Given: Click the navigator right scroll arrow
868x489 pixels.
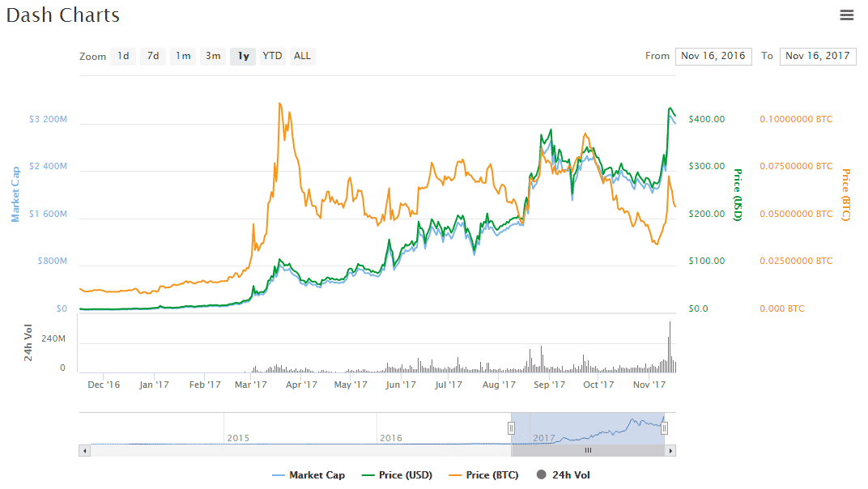Looking at the screenshot, I should pyautogui.click(x=670, y=451).
